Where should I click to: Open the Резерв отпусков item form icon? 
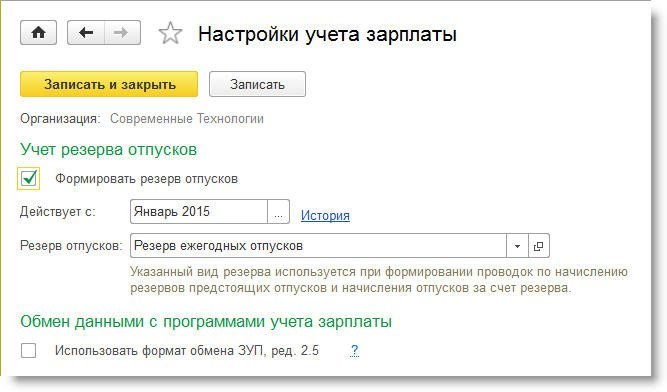(x=539, y=246)
